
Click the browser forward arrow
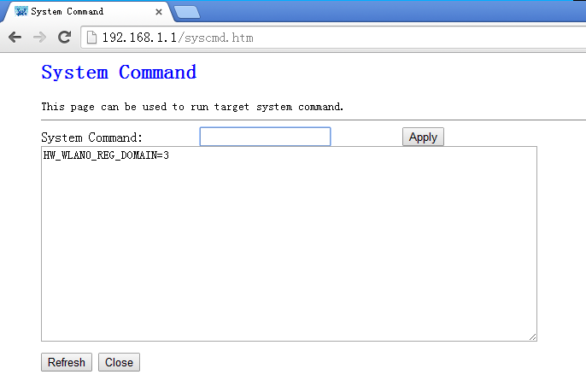(39, 38)
